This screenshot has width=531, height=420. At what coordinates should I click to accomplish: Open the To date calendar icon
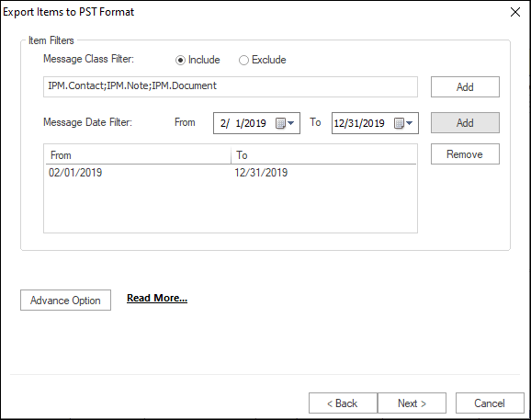399,123
